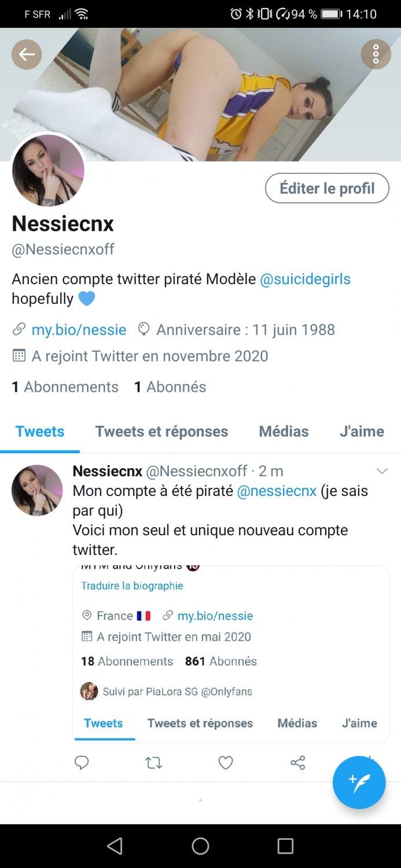Open the @nessiecnx mention in tweet
Screen dimensions: 401x868
coord(277,491)
